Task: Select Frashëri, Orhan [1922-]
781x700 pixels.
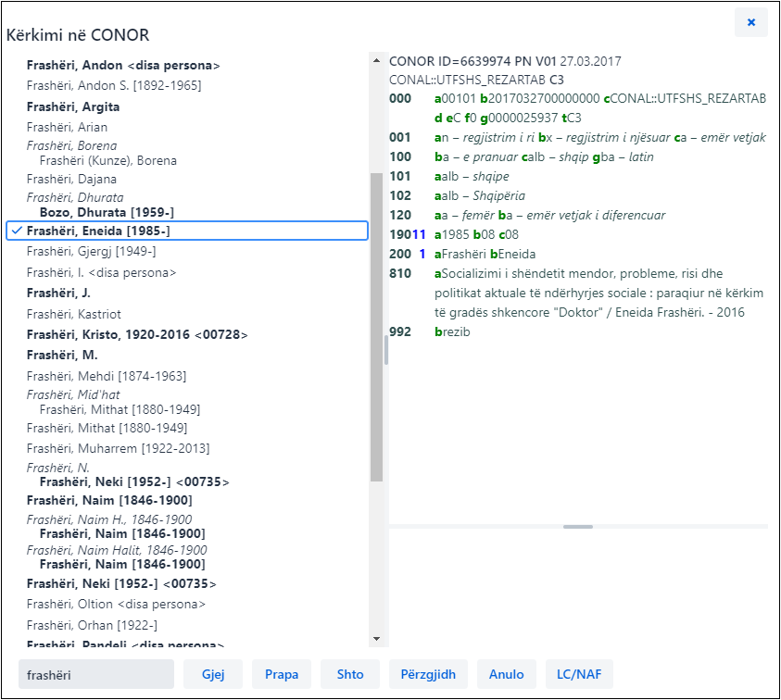Action: (92, 626)
